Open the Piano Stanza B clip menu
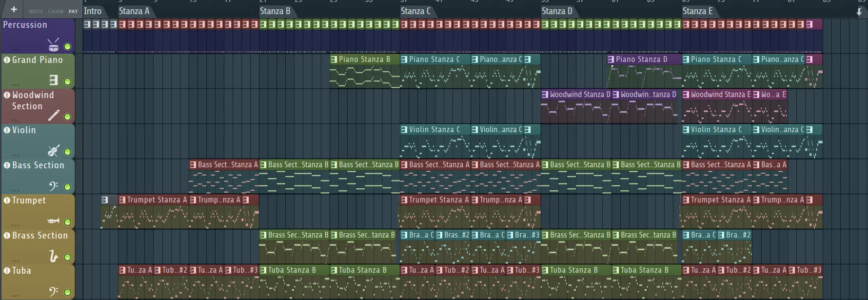The image size is (868, 300). 334,60
